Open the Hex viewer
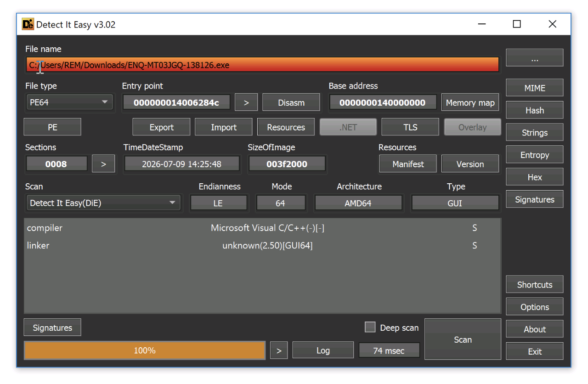 pos(535,177)
